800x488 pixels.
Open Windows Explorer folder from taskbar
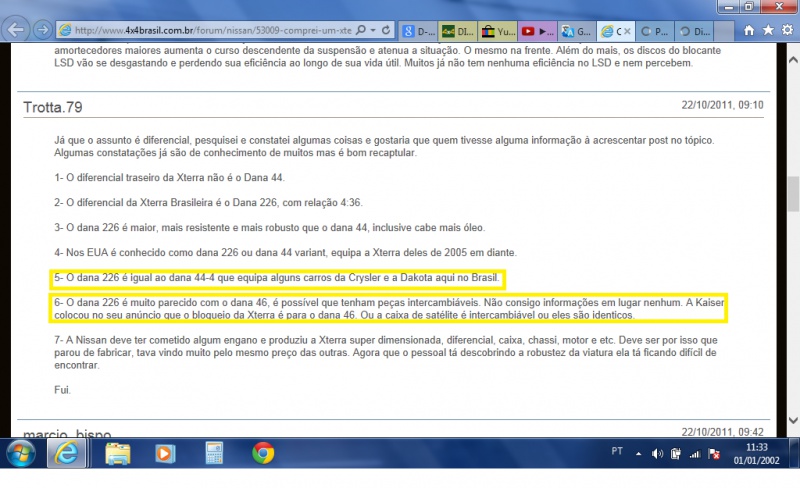click(x=118, y=453)
